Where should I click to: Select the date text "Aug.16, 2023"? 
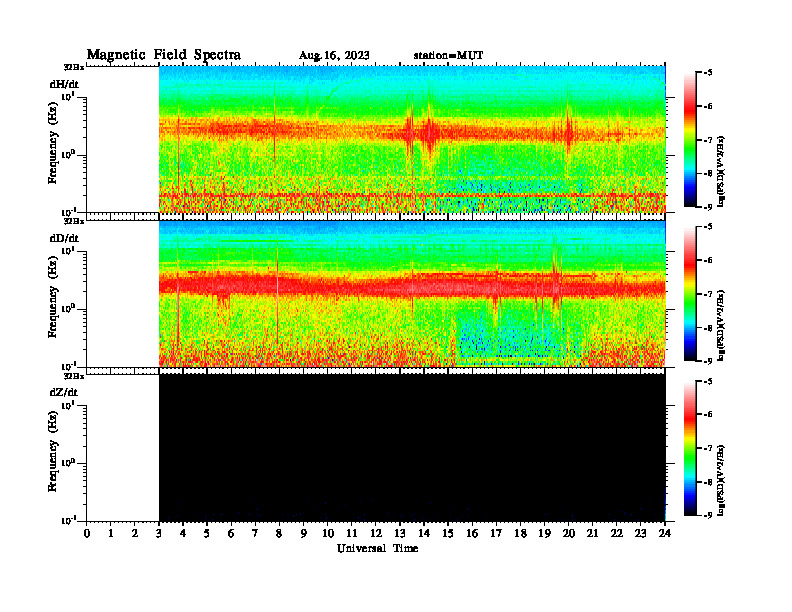tap(334, 56)
